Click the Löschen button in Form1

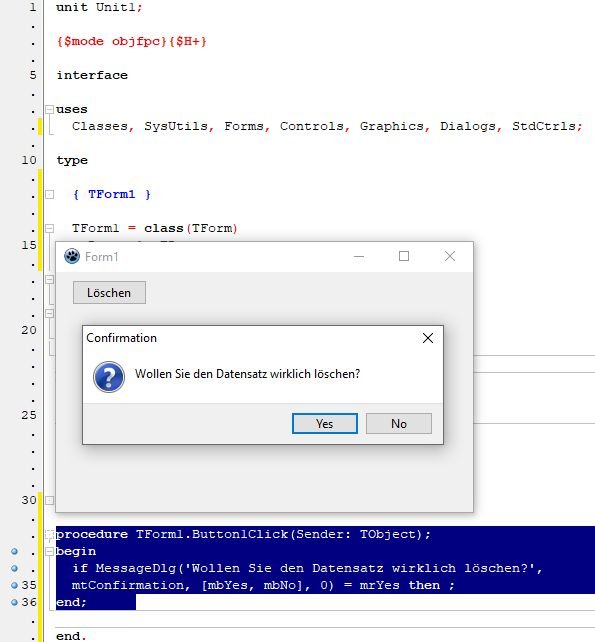coord(109,293)
